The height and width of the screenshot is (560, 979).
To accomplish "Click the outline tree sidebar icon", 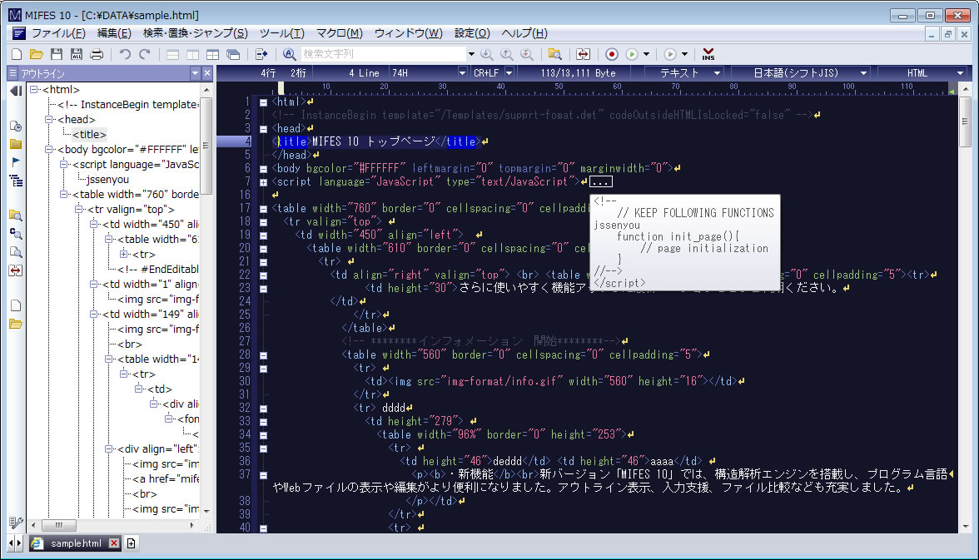I will pos(16,181).
